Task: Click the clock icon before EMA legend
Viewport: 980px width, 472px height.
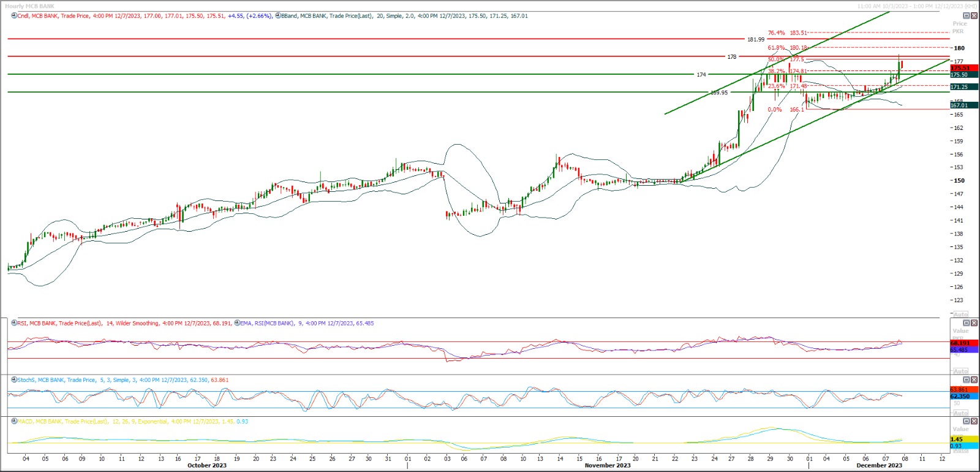Action: click(237, 323)
